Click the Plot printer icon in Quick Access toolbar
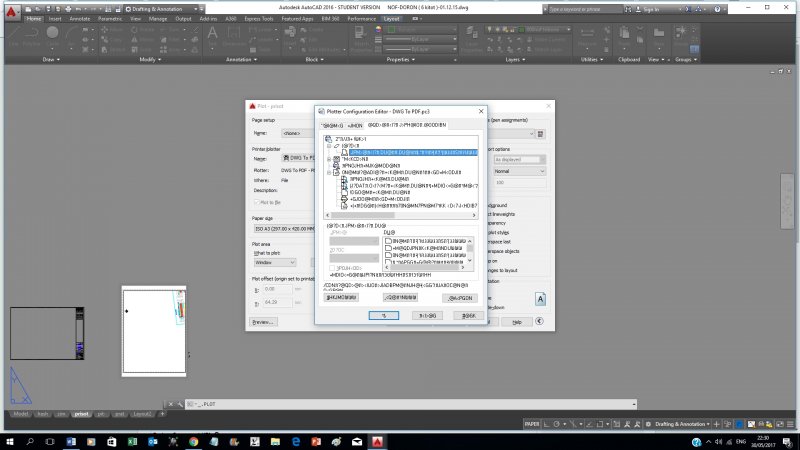800x450 pixels. (68, 9)
